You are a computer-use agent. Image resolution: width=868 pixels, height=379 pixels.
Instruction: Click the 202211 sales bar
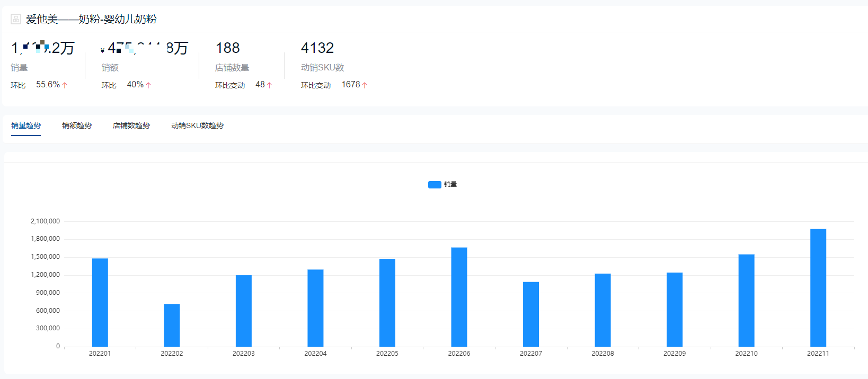tap(818, 288)
